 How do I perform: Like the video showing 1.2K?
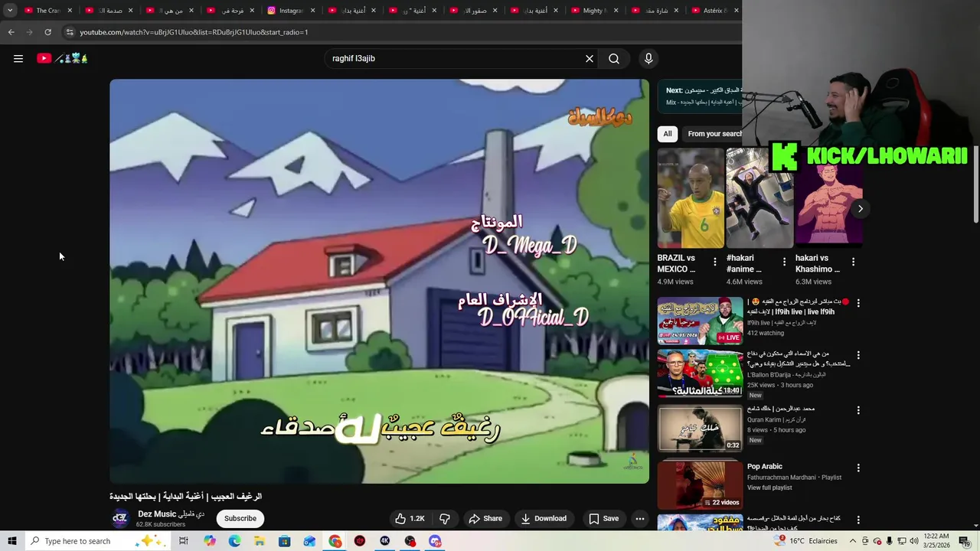coord(410,518)
